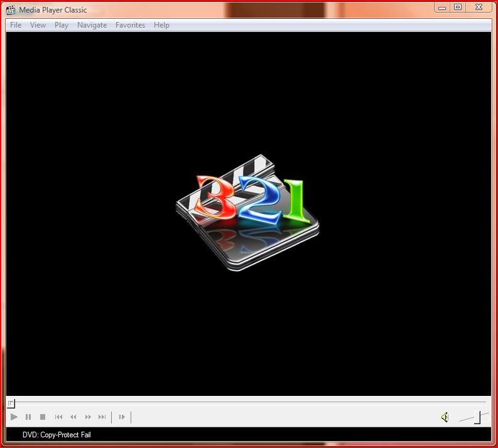Click the Media Player Classic title bar icon
Viewport: 498px width, 448px height.
point(11,9)
